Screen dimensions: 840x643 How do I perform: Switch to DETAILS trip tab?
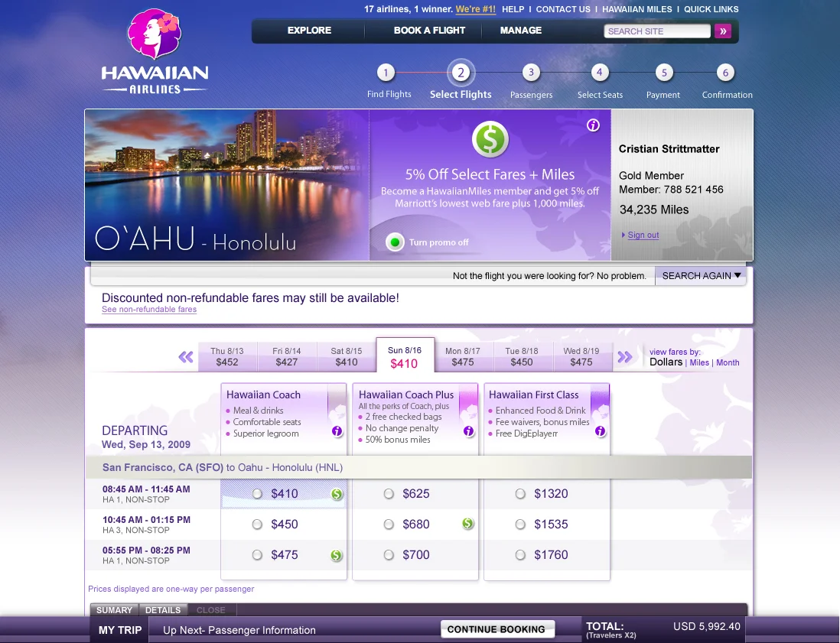click(x=163, y=610)
